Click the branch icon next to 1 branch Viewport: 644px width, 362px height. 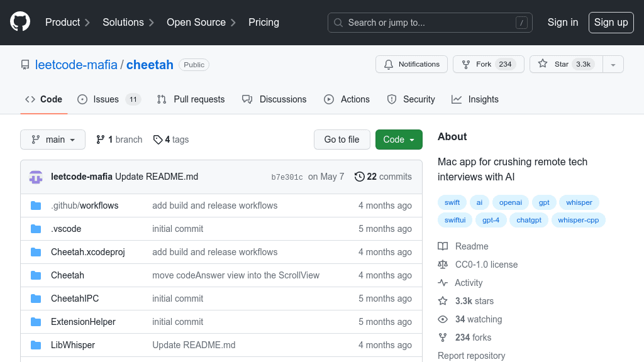point(101,140)
